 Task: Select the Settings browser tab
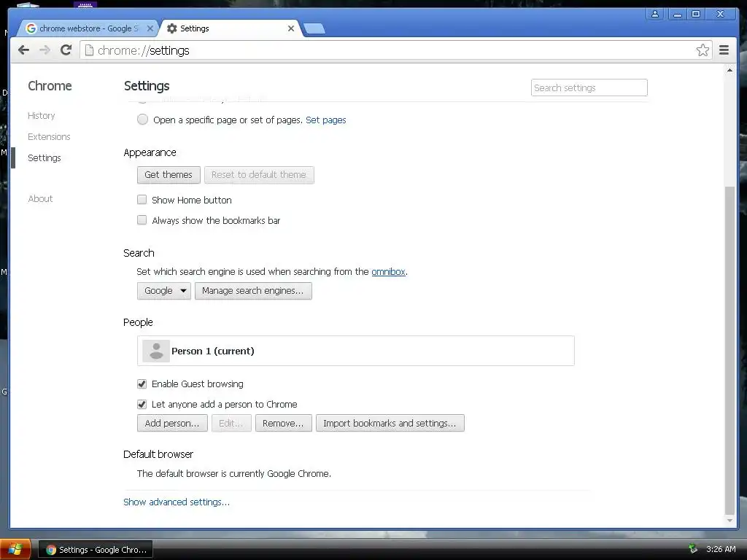click(231, 28)
